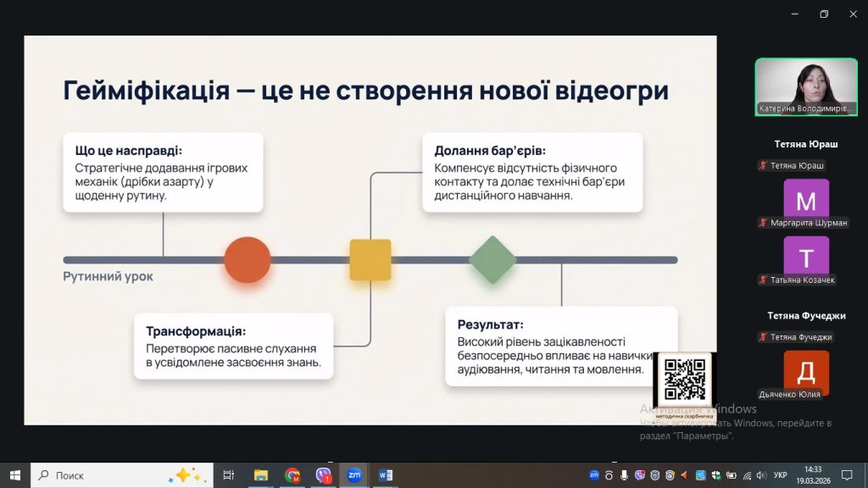Screen dimensions: 868x488
Task: Select Татьяна Козачек's participant tile
Action: (806, 258)
